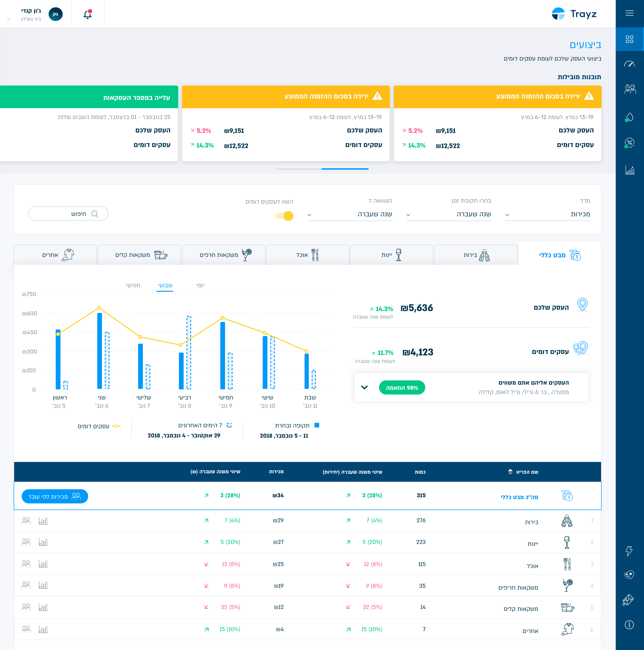Image resolution: width=644 pixels, height=650 pixels.
Task: Click the 98% התאמה match badge
Action: 402,388
